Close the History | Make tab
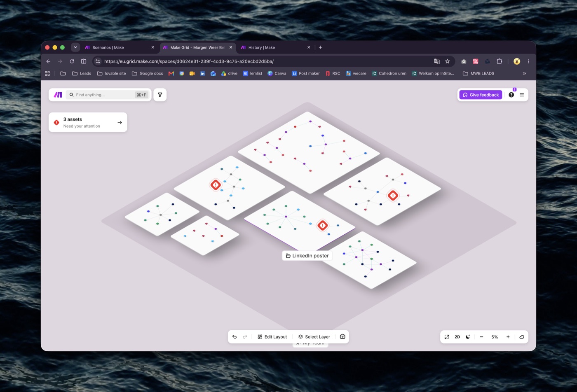Viewport: 577px width, 392px height. (309, 47)
